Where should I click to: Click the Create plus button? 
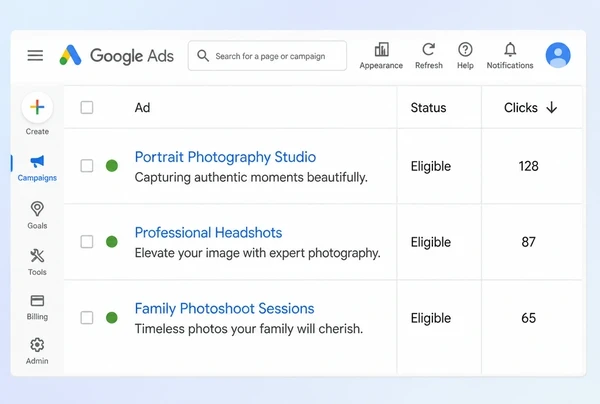(37, 107)
